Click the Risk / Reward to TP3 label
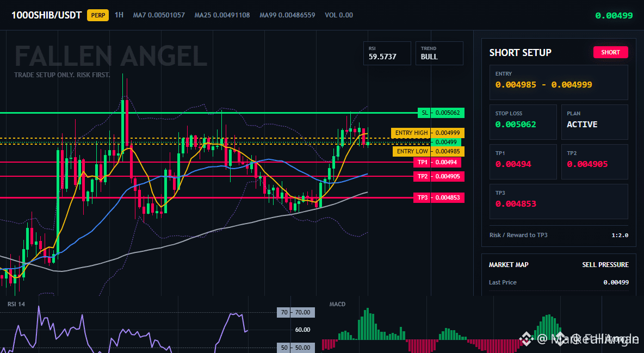 [x=518, y=235]
